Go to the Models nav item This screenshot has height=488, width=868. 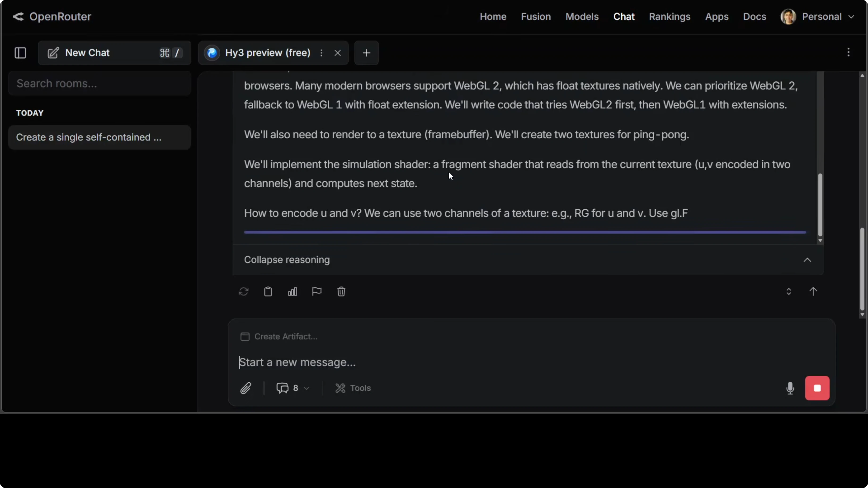tap(582, 17)
